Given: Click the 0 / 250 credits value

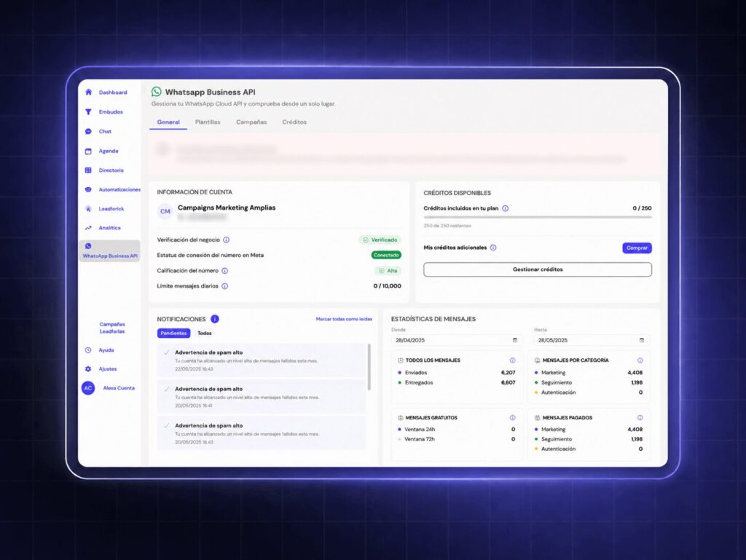Looking at the screenshot, I should pos(643,208).
